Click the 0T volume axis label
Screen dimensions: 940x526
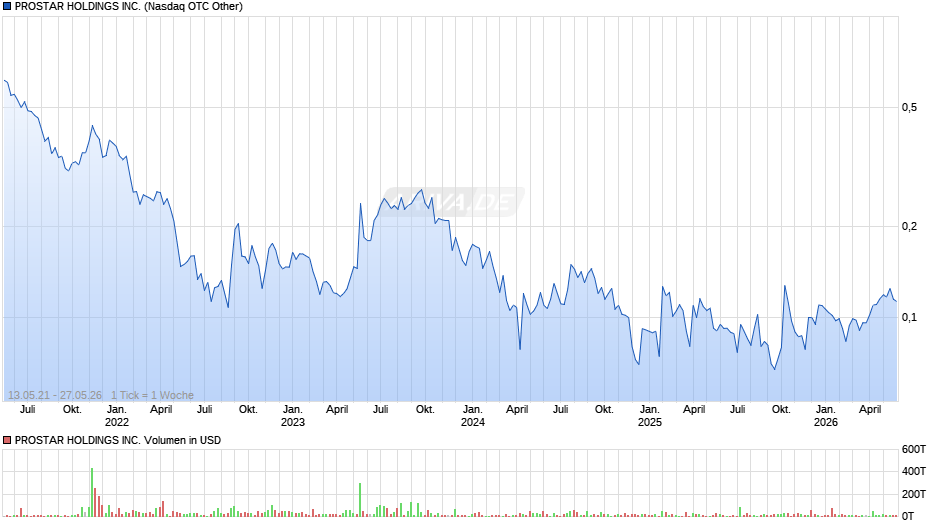[x=908, y=516]
